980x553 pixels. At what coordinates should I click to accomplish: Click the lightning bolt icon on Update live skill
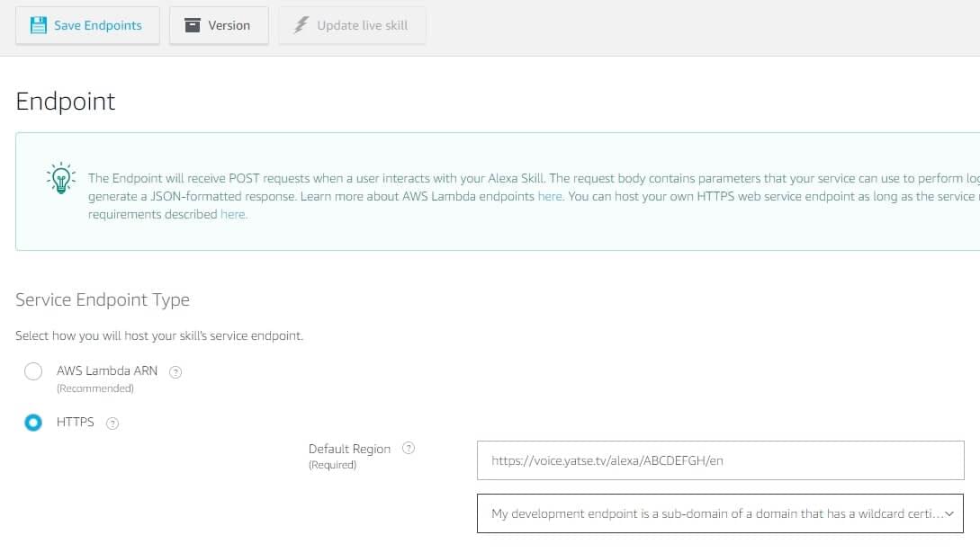click(x=301, y=25)
